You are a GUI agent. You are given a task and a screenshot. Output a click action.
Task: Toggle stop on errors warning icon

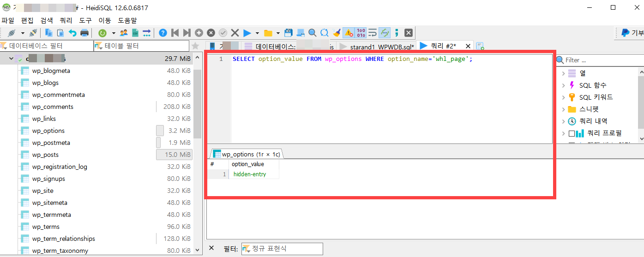349,33
